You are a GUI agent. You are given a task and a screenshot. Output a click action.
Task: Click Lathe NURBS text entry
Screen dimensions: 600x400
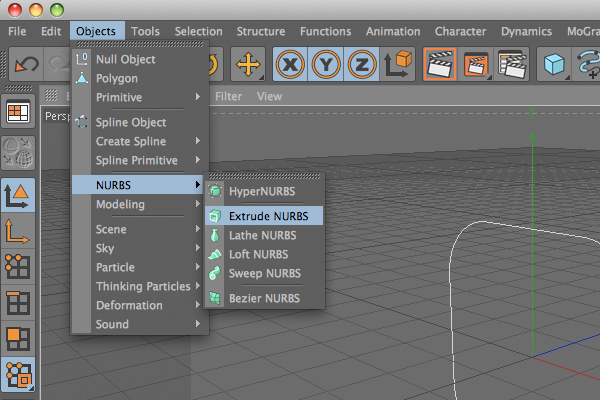click(x=263, y=235)
